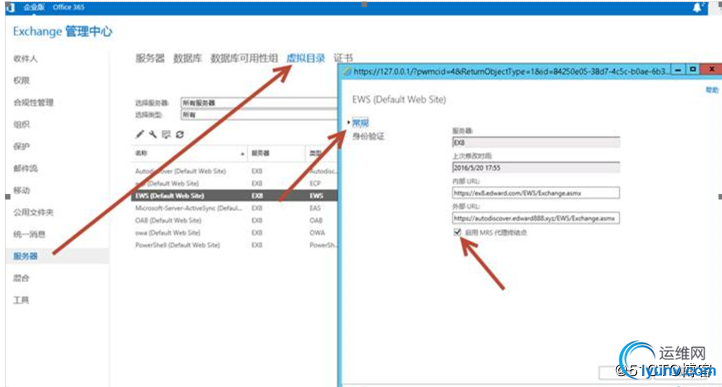Viewport: 722px width, 387px height.
Task: Go to 统一消息 in the left navigation
Action: click(29, 234)
